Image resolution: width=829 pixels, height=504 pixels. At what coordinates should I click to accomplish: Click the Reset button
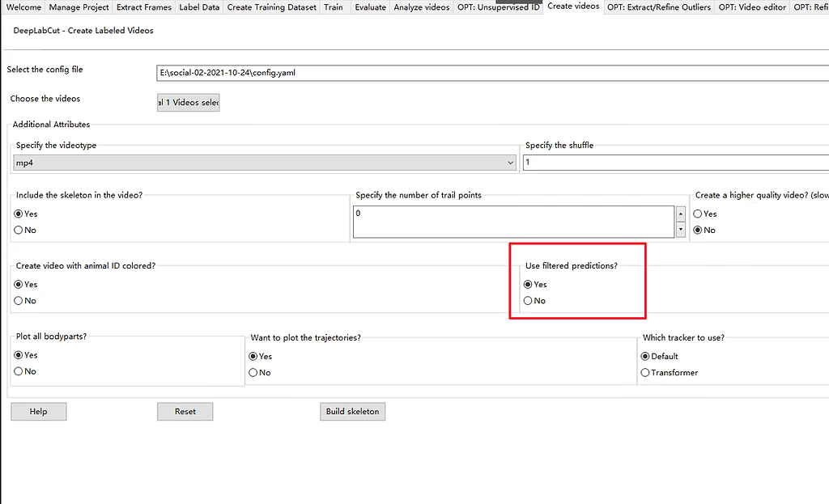tap(185, 411)
